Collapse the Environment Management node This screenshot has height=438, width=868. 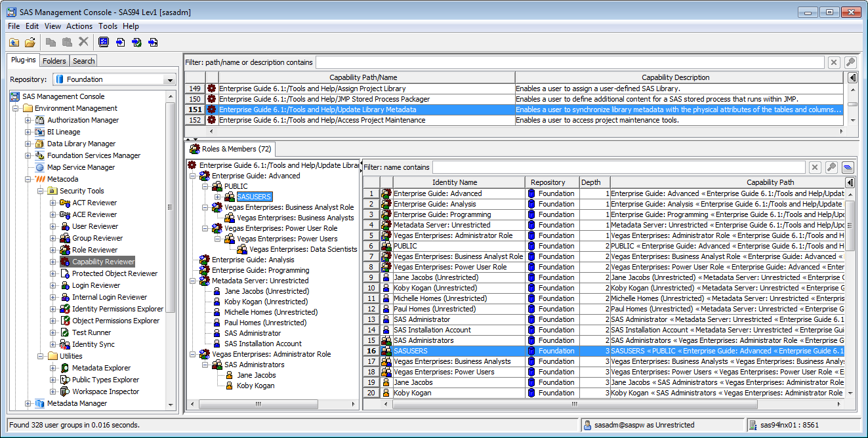coord(16,108)
